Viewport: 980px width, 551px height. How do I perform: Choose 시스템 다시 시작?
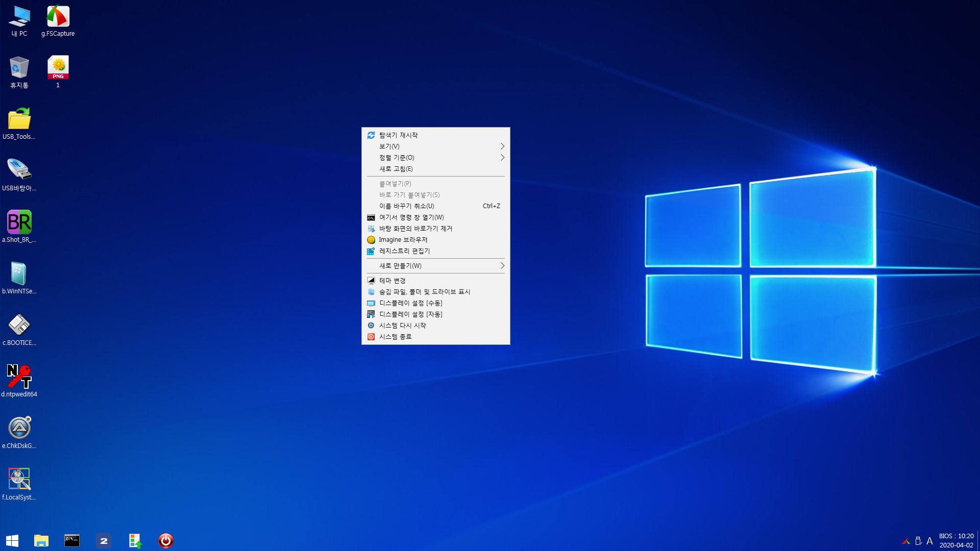[436, 325]
